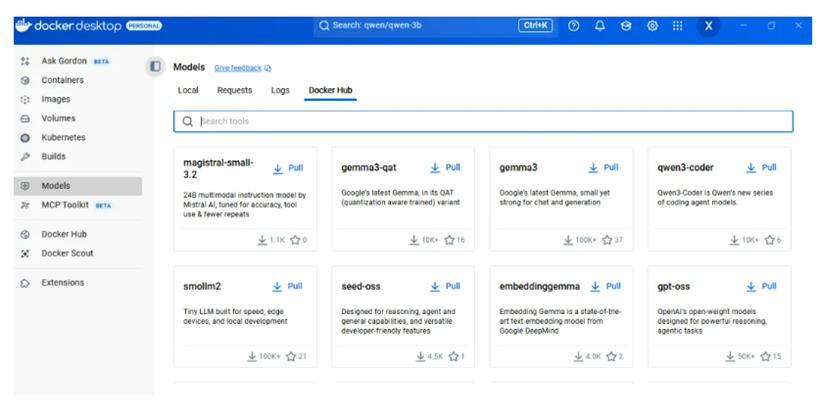The height and width of the screenshot is (412, 820).
Task: Open the help question mark icon
Action: coord(574,26)
